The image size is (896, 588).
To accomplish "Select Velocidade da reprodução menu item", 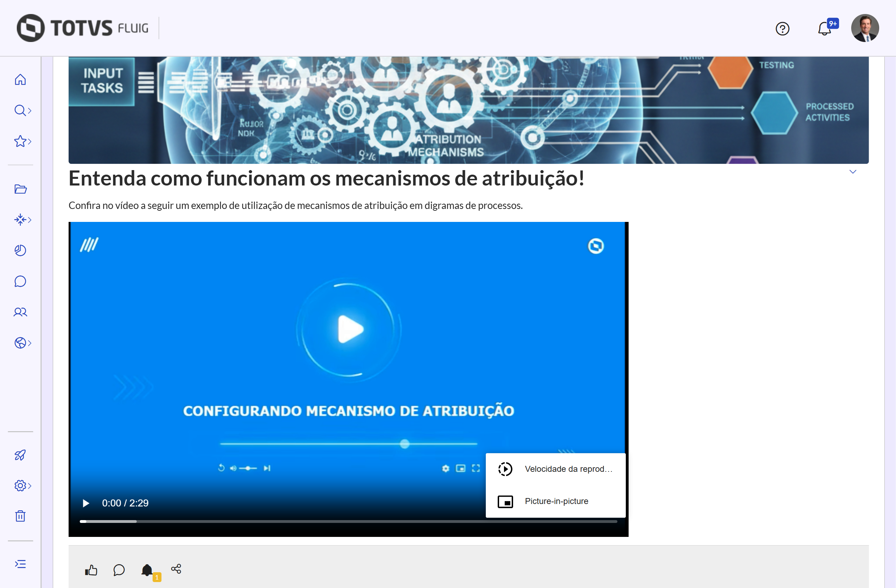I will coord(555,469).
